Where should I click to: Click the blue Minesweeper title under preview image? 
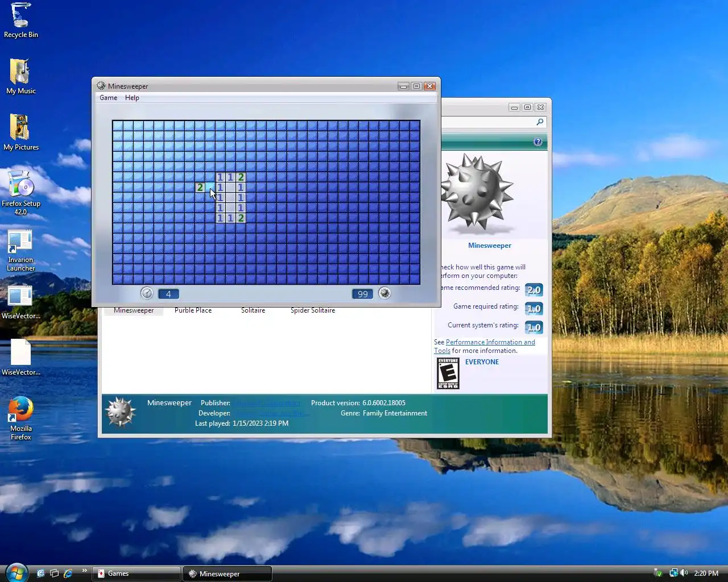pos(490,246)
